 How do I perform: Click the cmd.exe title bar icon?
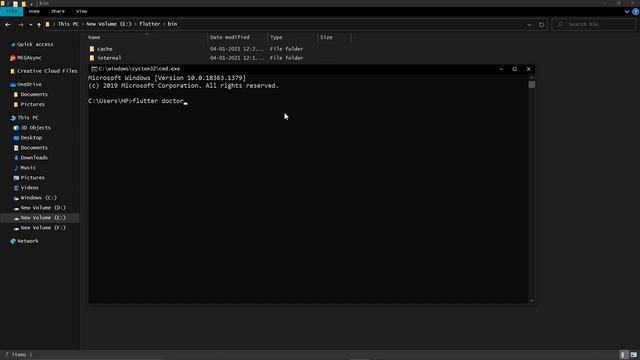click(94, 69)
